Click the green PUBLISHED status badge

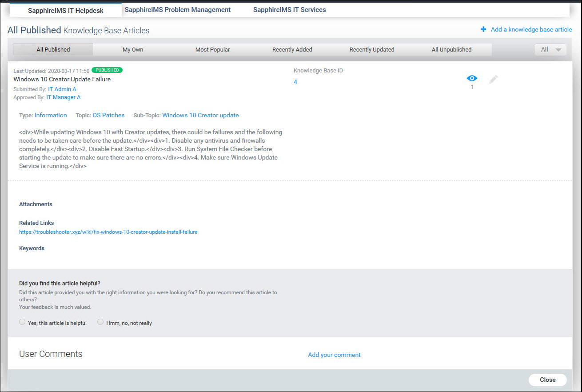[107, 70]
